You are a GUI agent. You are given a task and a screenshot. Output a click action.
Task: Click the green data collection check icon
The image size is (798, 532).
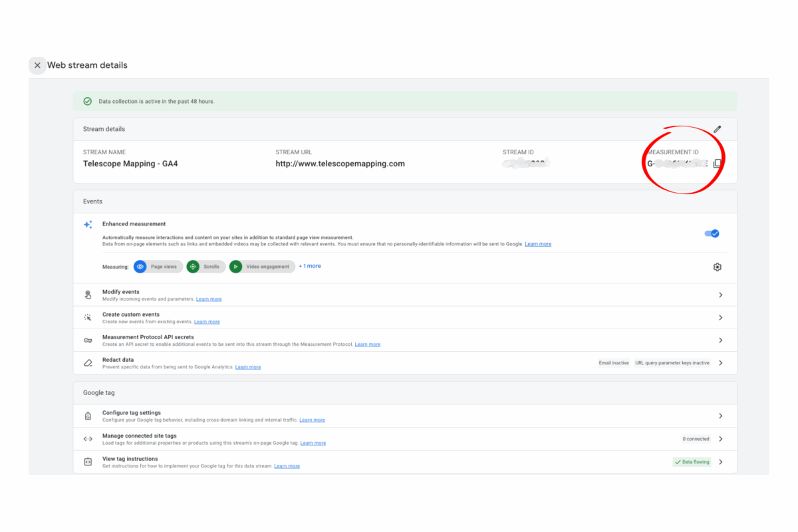[87, 101]
